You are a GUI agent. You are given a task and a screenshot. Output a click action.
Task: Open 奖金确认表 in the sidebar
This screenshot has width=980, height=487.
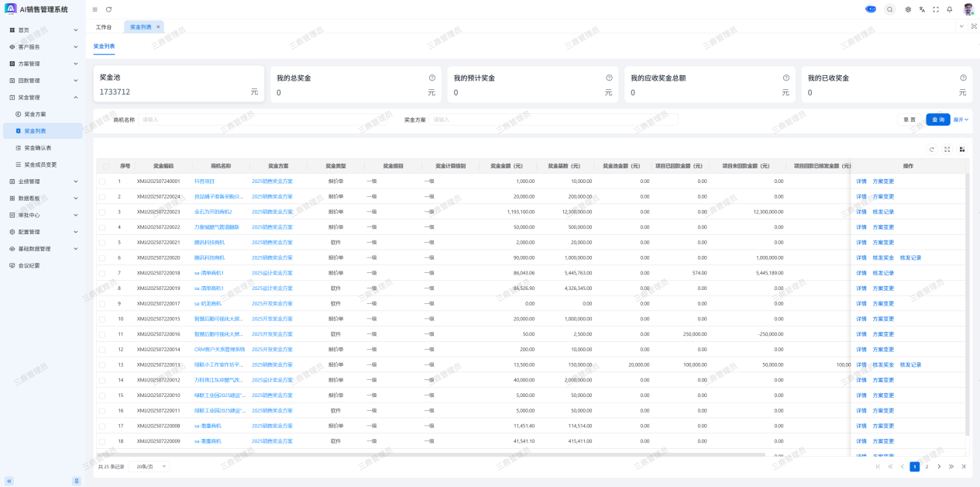click(38, 147)
